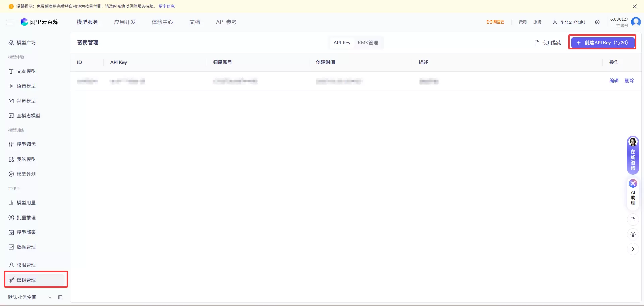Click the hamburger menu beside the logo
The image size is (644, 306).
tap(9, 22)
